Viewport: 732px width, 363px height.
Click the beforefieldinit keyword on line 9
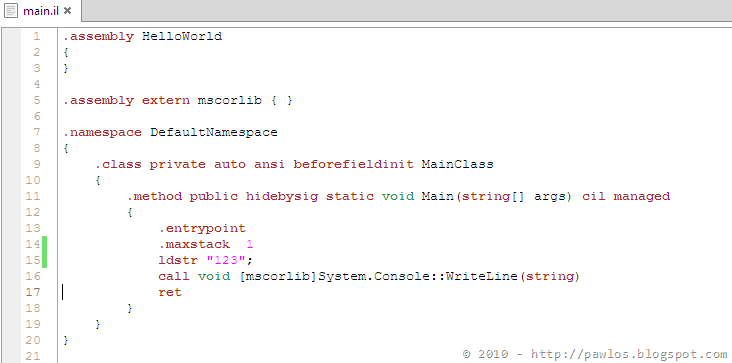point(353,164)
